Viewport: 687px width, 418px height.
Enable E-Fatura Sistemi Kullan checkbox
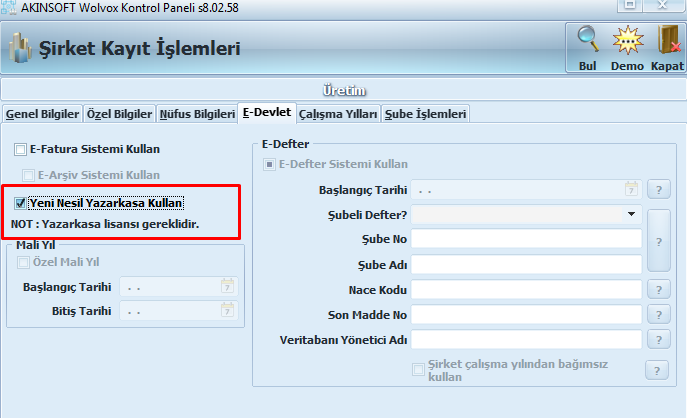(20, 149)
